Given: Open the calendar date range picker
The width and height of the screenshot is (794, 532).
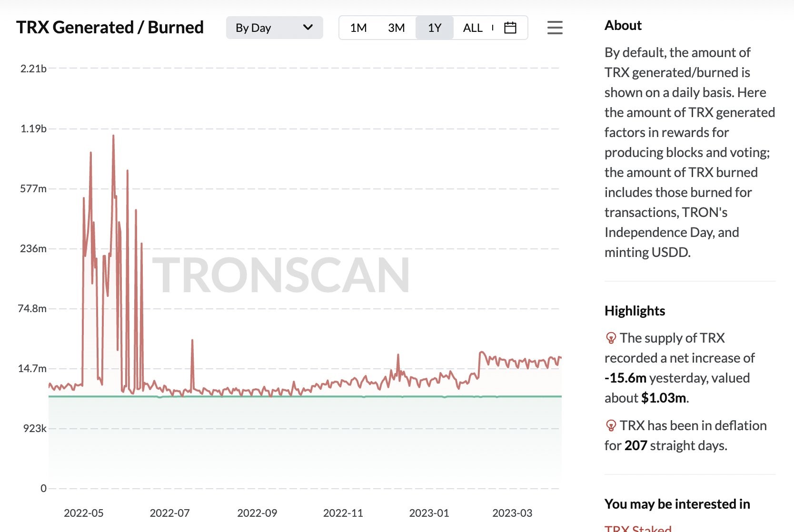Looking at the screenshot, I should pos(510,28).
